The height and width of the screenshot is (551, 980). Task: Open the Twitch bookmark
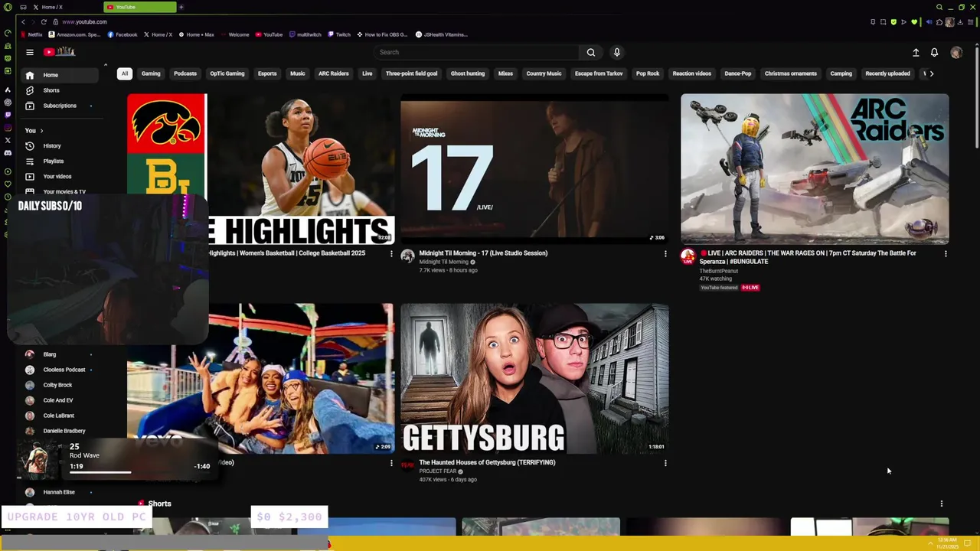pos(339,34)
